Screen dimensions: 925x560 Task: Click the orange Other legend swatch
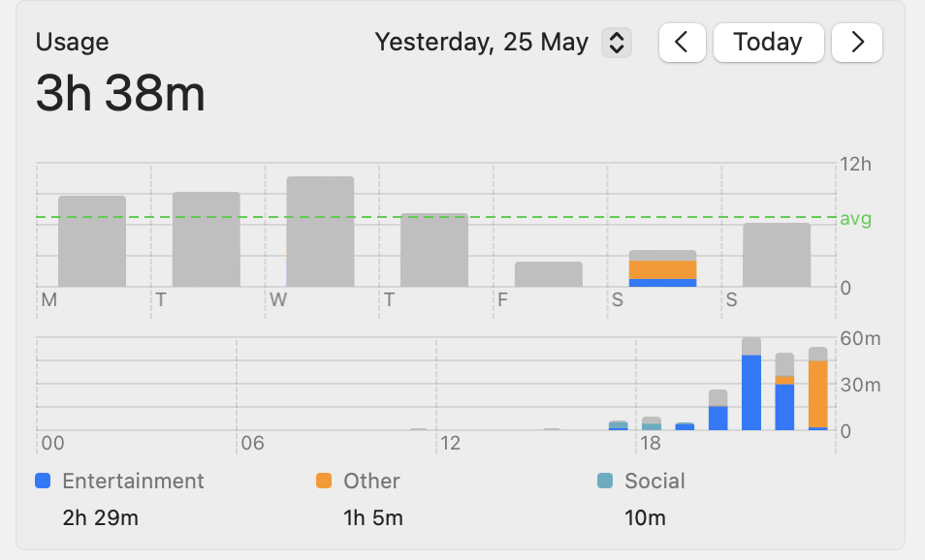pyautogui.click(x=324, y=481)
